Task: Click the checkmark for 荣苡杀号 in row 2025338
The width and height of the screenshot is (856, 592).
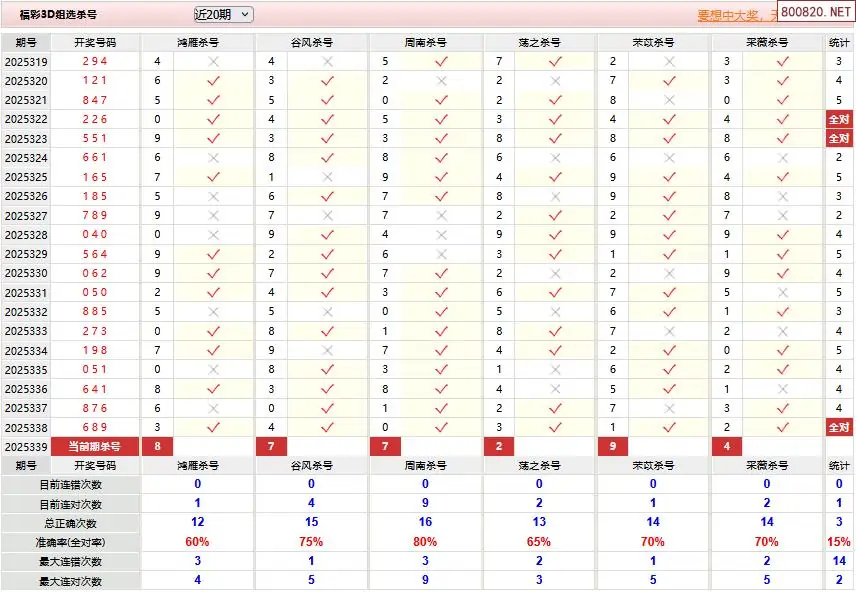Action: pos(669,427)
